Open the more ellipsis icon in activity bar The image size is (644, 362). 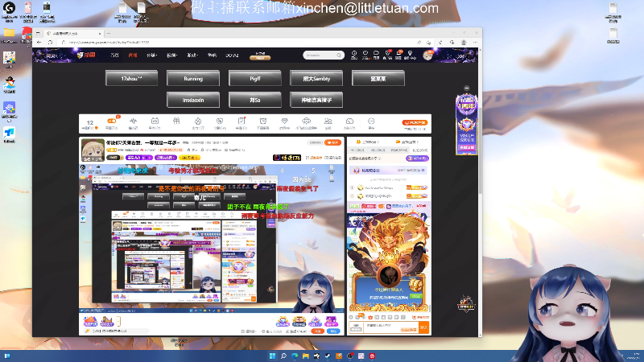pyautogui.click(x=371, y=121)
